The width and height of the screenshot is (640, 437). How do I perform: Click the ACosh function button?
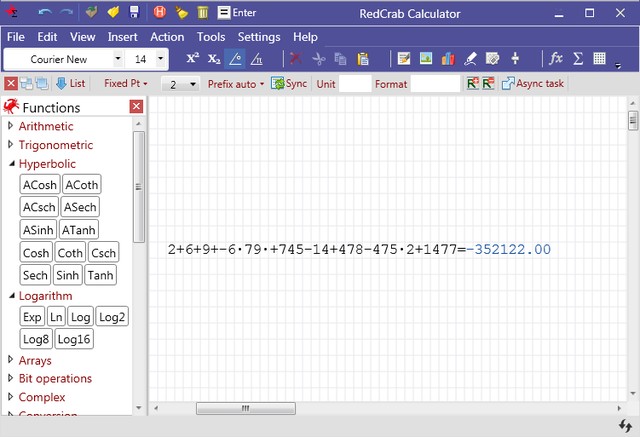(40, 185)
